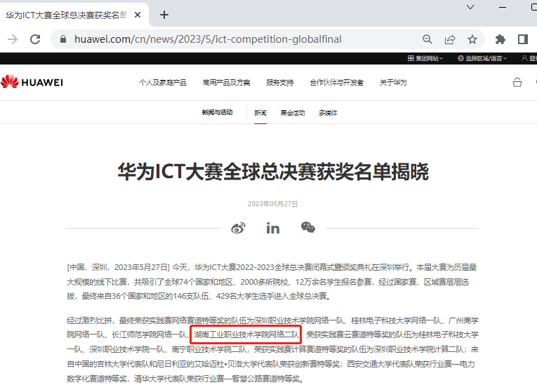Reload the current page
This screenshot has height=392, width=537.
(35, 39)
